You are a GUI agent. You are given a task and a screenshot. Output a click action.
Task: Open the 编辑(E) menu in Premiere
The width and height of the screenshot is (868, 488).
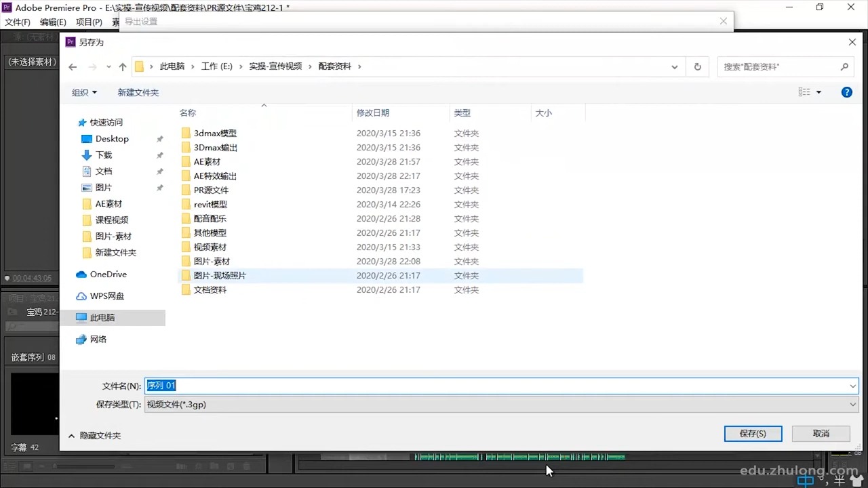(53, 22)
